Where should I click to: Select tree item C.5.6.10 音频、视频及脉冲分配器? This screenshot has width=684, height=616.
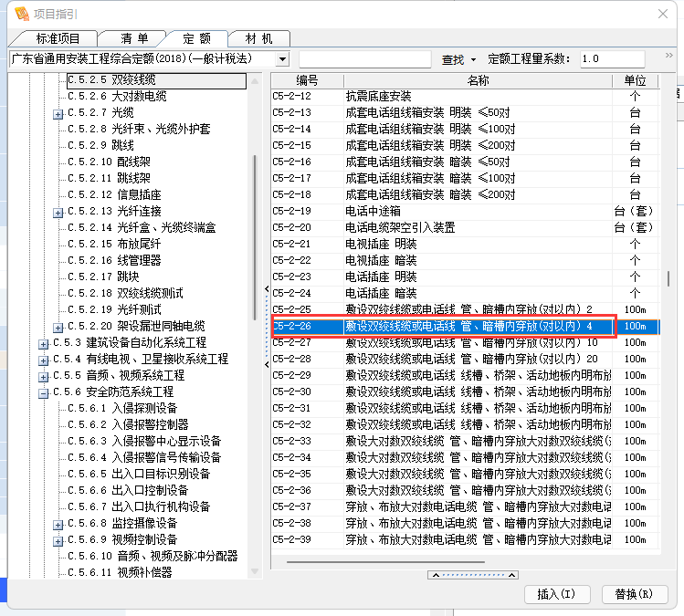(x=153, y=557)
